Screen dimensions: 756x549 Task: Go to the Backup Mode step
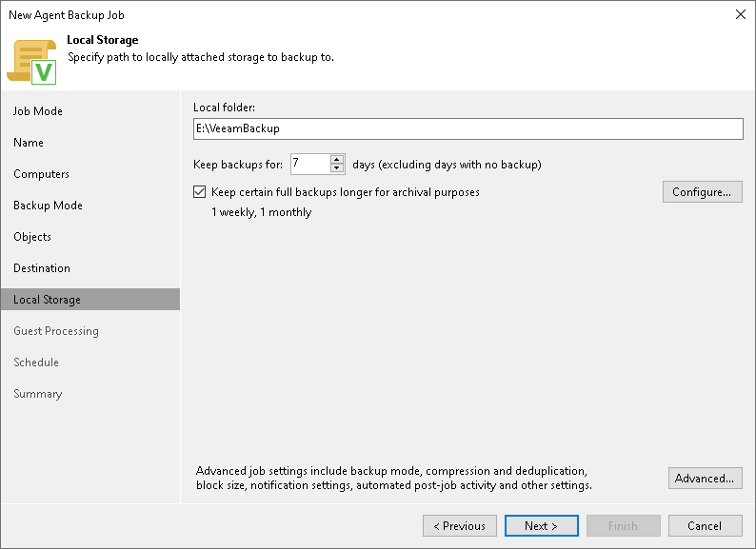48,206
